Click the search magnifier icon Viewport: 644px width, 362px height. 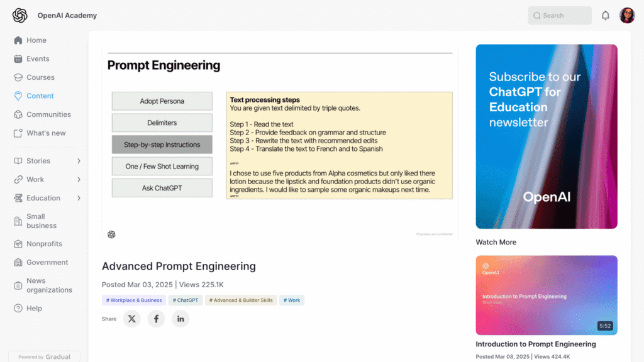(x=537, y=16)
